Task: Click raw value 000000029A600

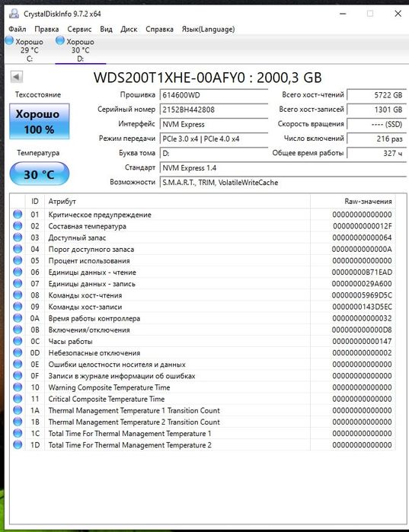Action: click(x=362, y=284)
